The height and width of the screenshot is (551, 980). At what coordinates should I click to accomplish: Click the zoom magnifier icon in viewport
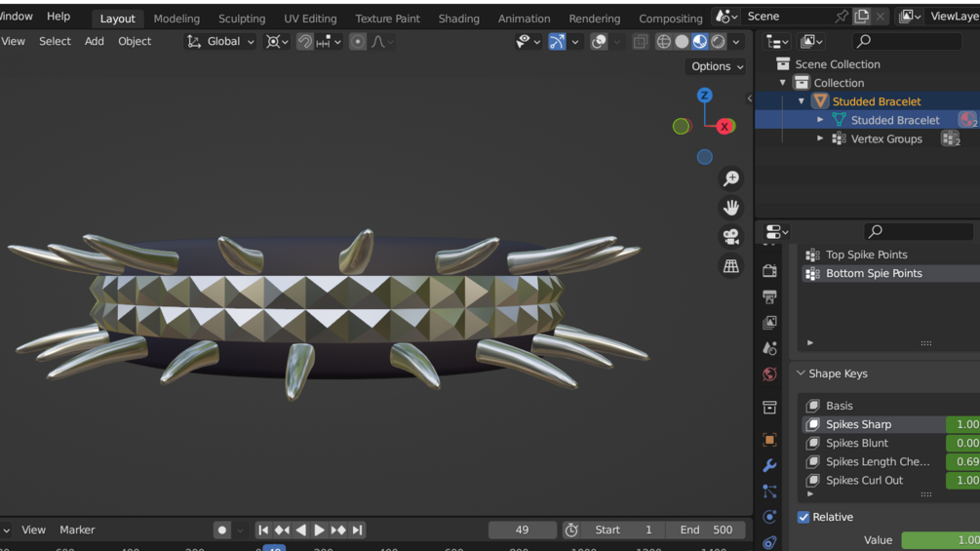pyautogui.click(x=730, y=178)
